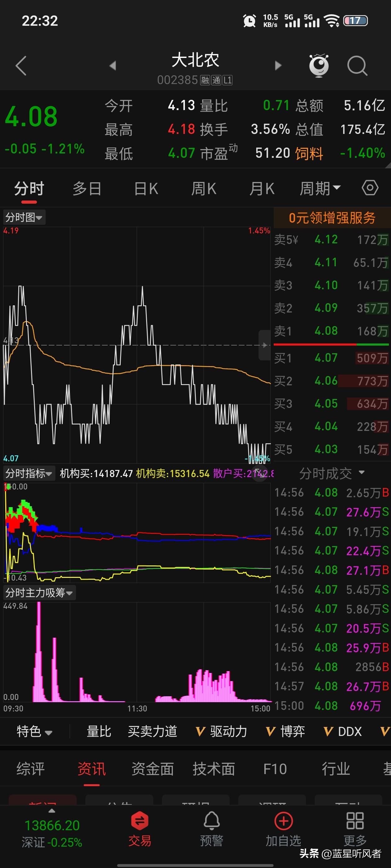The height and width of the screenshot is (868, 391).
Task: Tap the 15:00 closing trade row 696万
Action: [x=332, y=706]
